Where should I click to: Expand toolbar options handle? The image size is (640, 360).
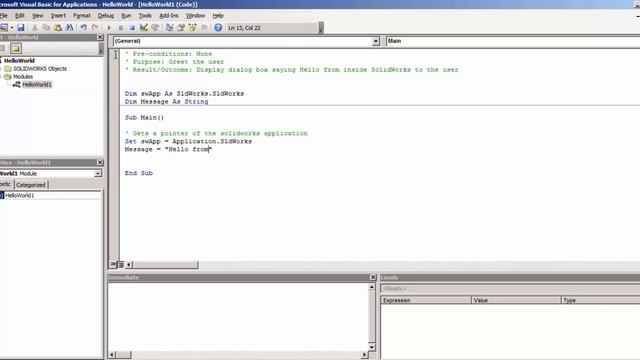point(321,28)
